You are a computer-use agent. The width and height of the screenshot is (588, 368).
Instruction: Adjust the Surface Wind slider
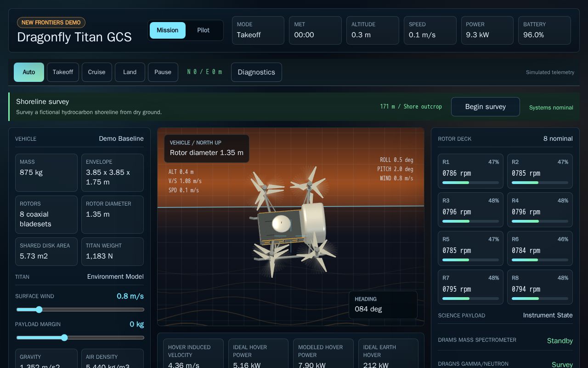[80, 310]
